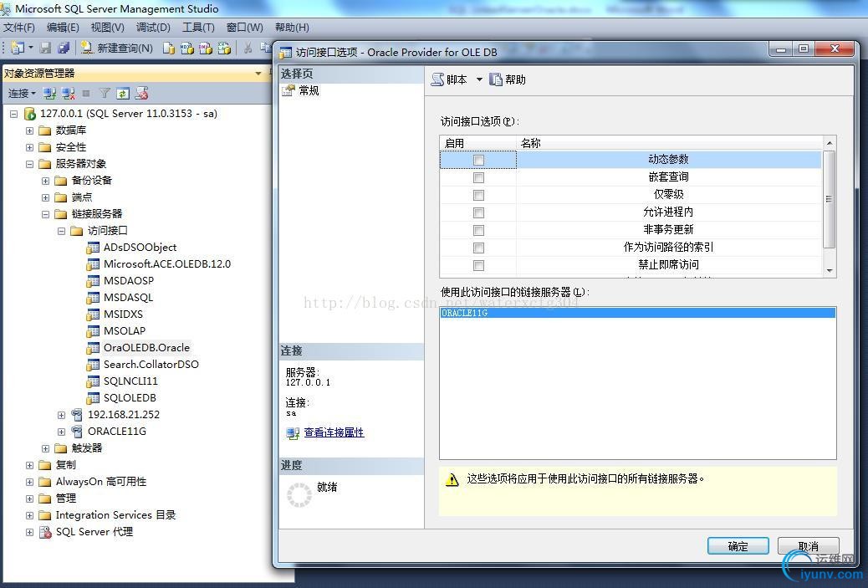868x588 pixels.
Task: Select the Search.CollatorDSO provider
Action: pyautogui.click(x=151, y=365)
